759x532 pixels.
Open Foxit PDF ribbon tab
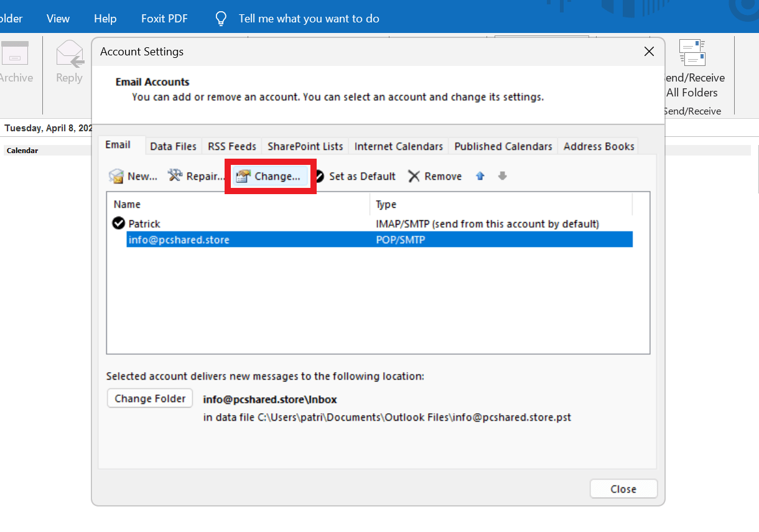click(164, 19)
